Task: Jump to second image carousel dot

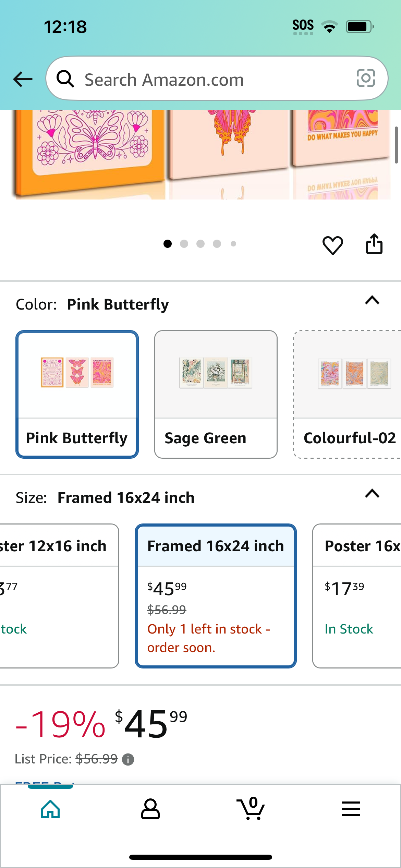Action: (x=184, y=244)
